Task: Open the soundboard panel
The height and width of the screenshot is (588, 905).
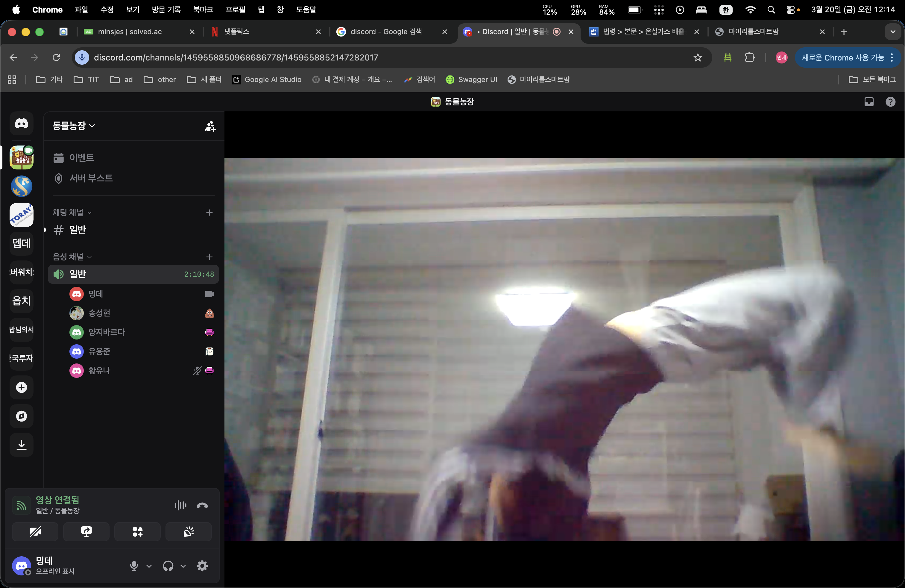Action: [x=189, y=531]
